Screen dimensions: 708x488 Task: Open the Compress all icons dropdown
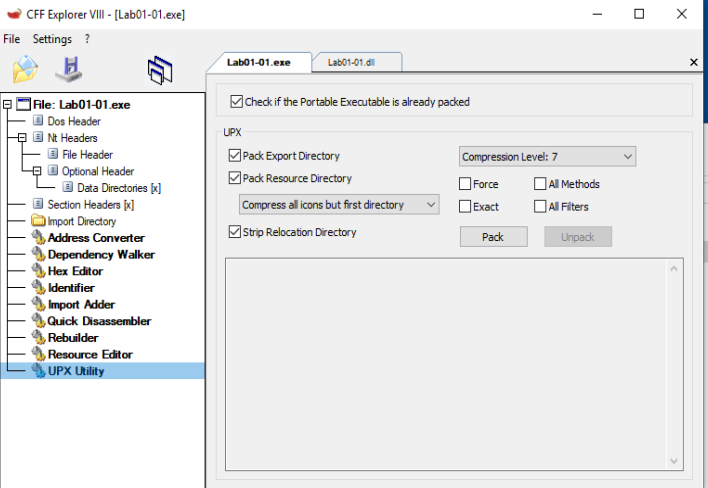click(x=339, y=204)
